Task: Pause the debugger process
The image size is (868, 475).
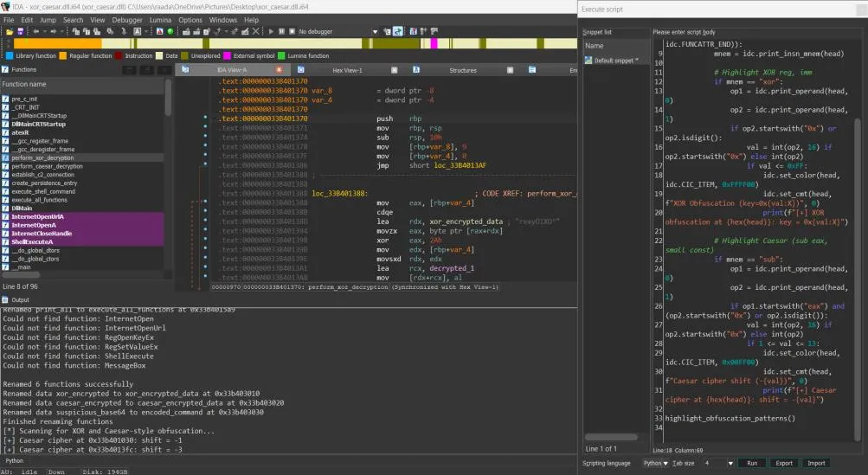Action: [282, 31]
